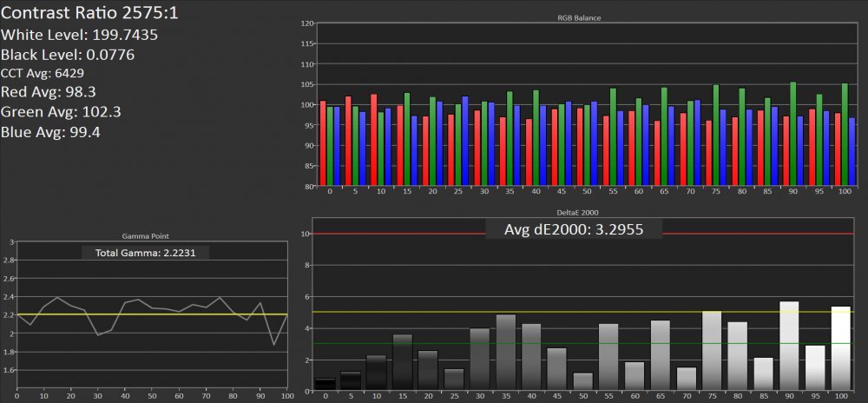Click the DeltaE 2000 chart title
Viewport: 868px width, 403px height.
pos(580,212)
